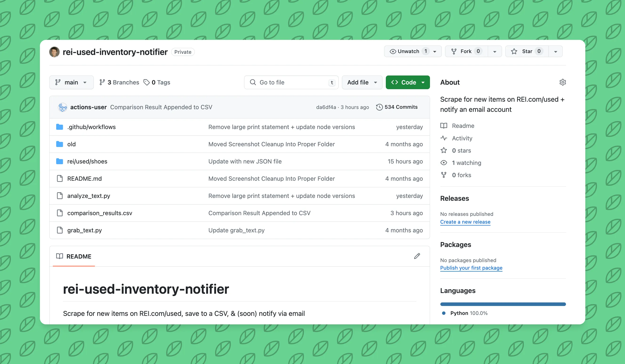625x364 pixels.
Task: Click the old folder icon
Action: point(60,144)
